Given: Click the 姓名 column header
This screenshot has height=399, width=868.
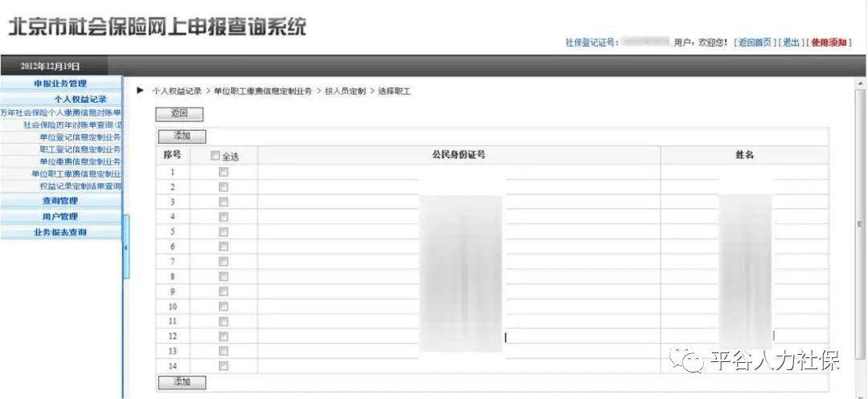Looking at the screenshot, I should [744, 155].
